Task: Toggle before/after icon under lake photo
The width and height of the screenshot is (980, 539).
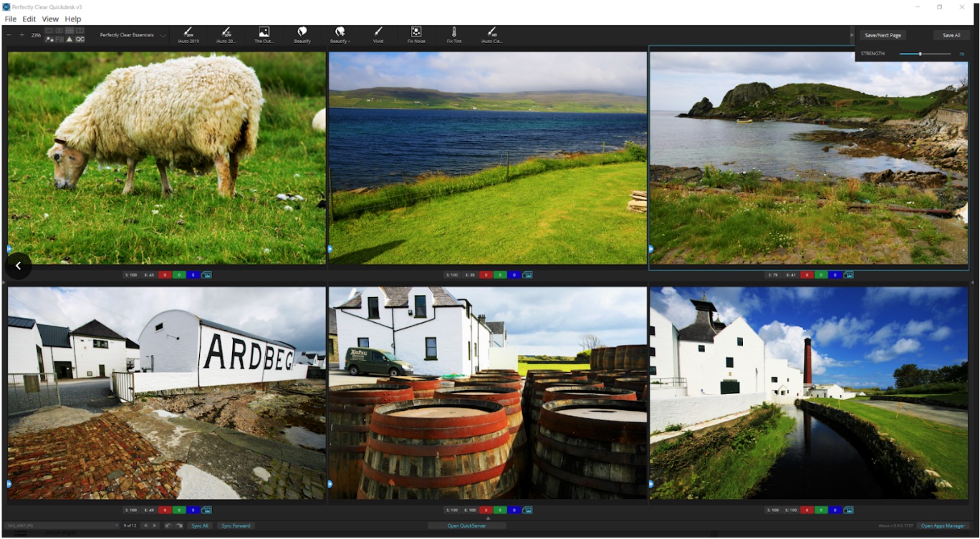Action: point(527,275)
